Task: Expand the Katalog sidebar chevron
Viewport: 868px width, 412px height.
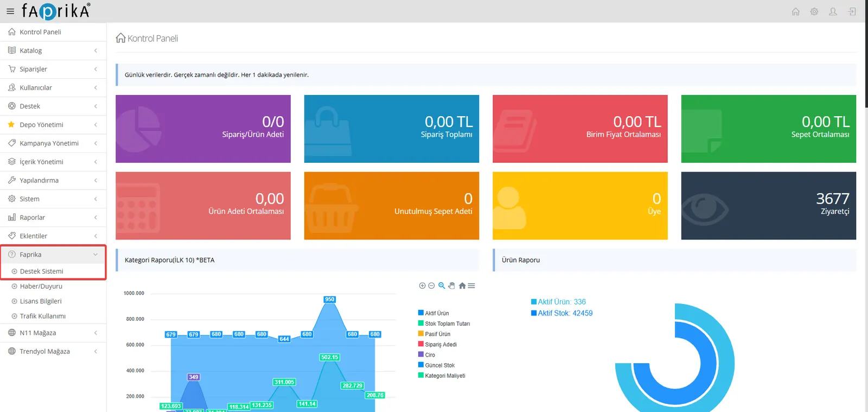Action: (95, 50)
